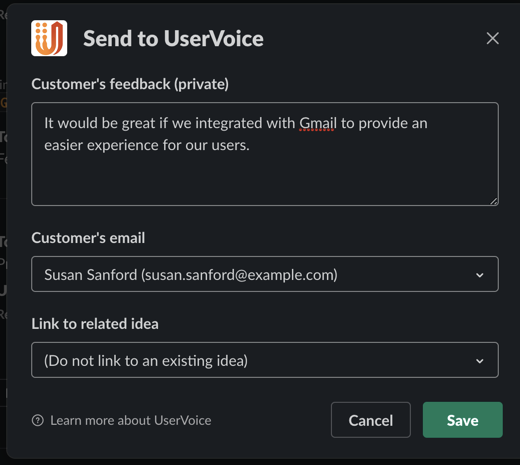Click the Link to related idea label

[95, 324]
